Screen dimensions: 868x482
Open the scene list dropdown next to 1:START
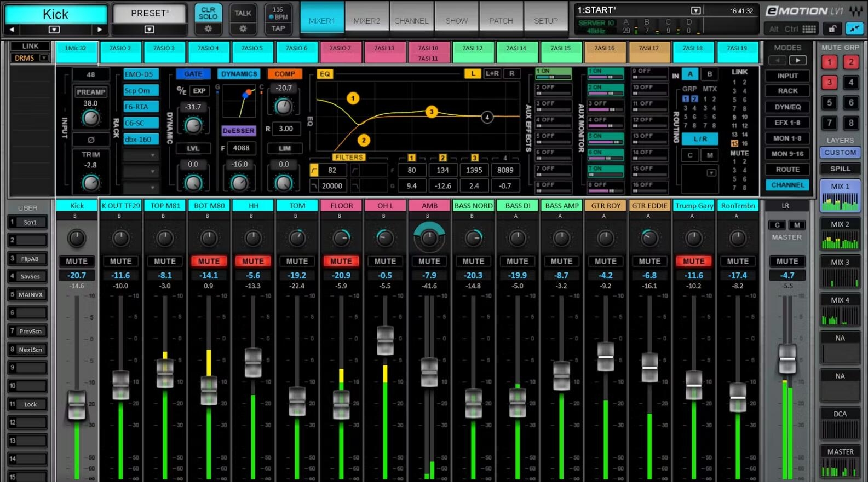click(695, 10)
